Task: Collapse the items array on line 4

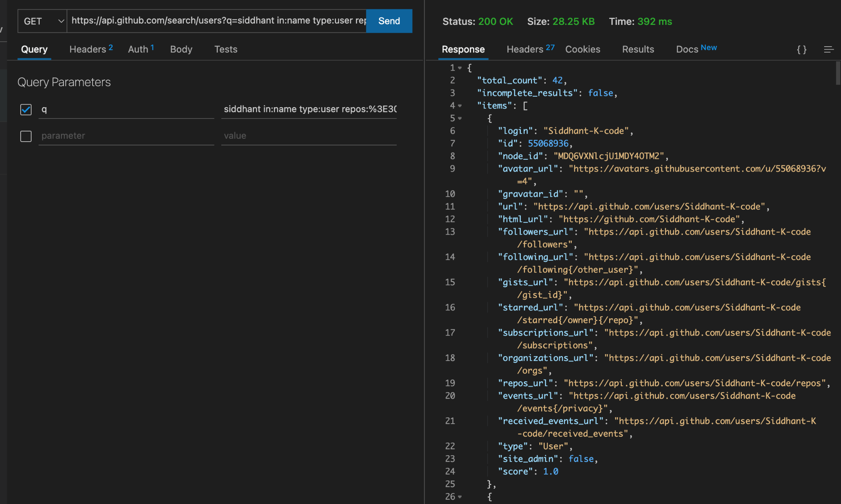Action: 459,106
